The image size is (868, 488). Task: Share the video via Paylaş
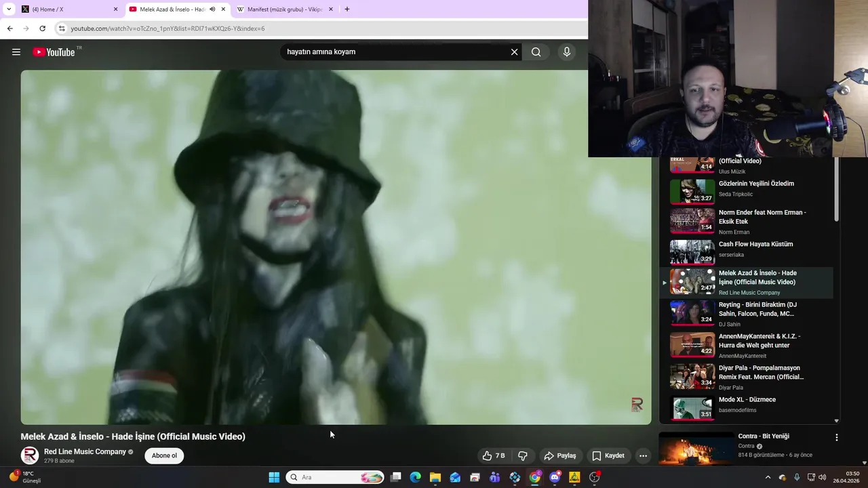[560, 455]
